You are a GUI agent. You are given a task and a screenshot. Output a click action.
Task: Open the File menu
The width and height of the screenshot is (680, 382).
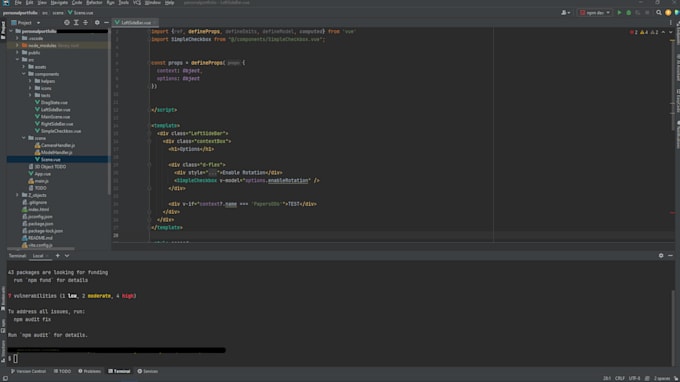coord(18,3)
